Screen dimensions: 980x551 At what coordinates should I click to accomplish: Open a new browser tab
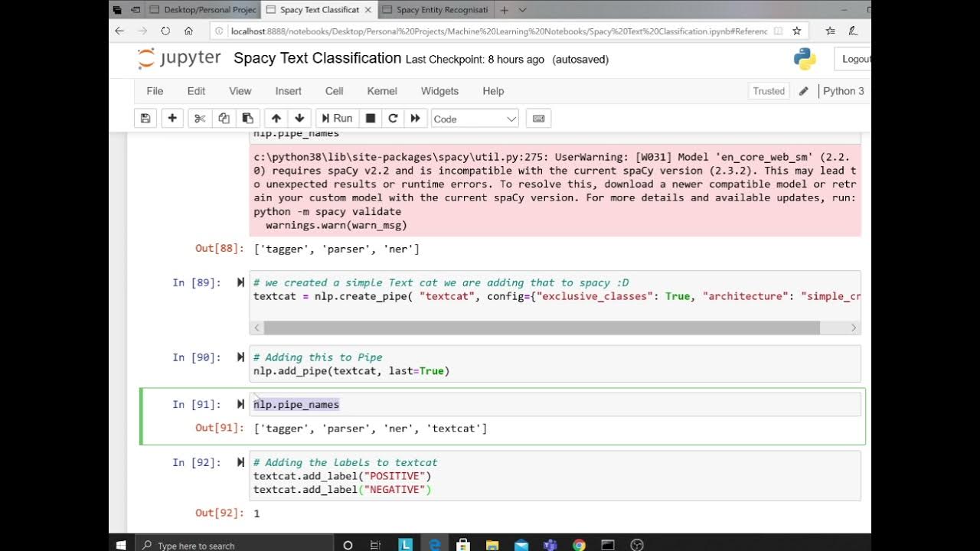coord(504,10)
